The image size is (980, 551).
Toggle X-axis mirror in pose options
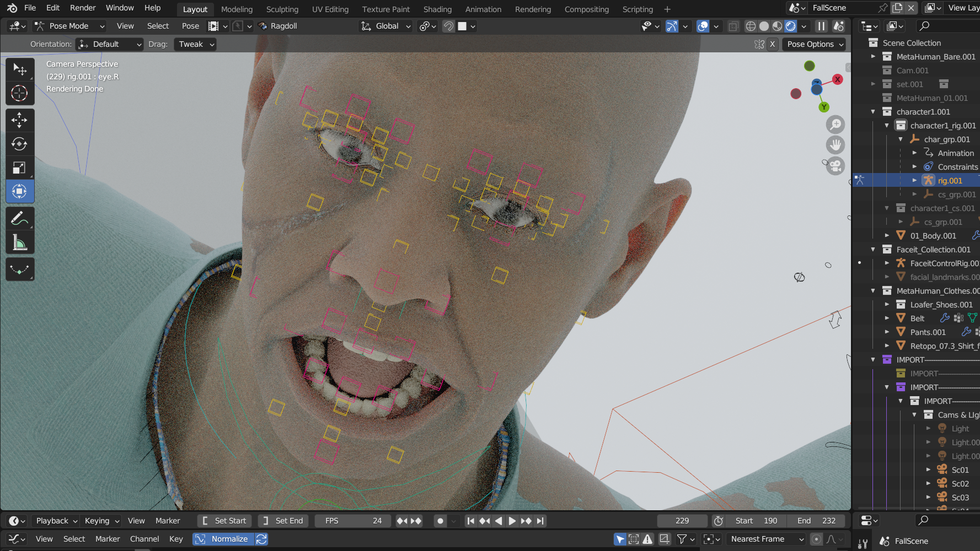tap(772, 44)
